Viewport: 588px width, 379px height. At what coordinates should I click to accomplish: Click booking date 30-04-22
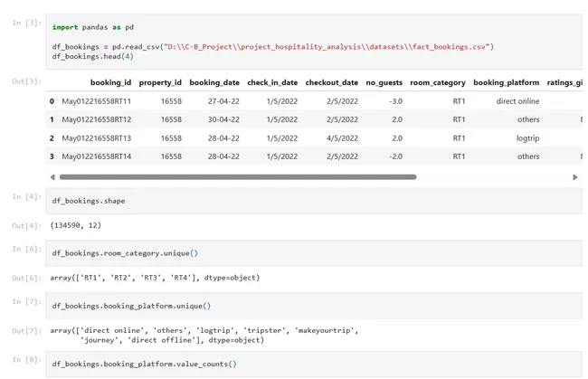[223, 119]
